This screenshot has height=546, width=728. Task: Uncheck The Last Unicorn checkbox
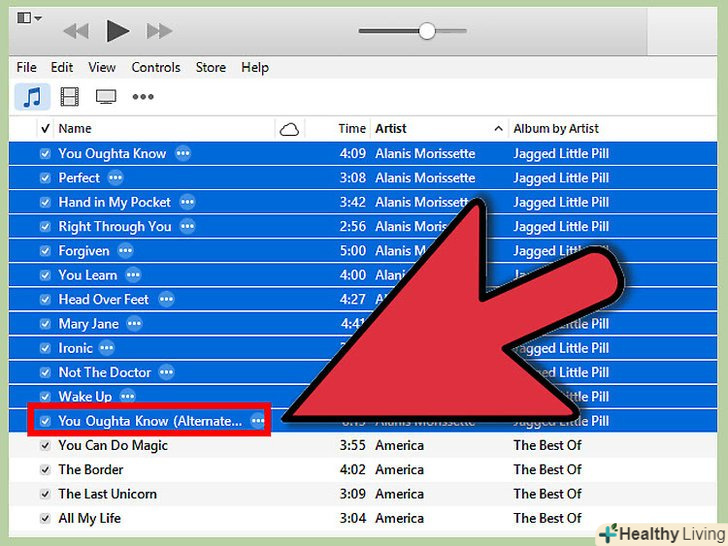point(45,494)
